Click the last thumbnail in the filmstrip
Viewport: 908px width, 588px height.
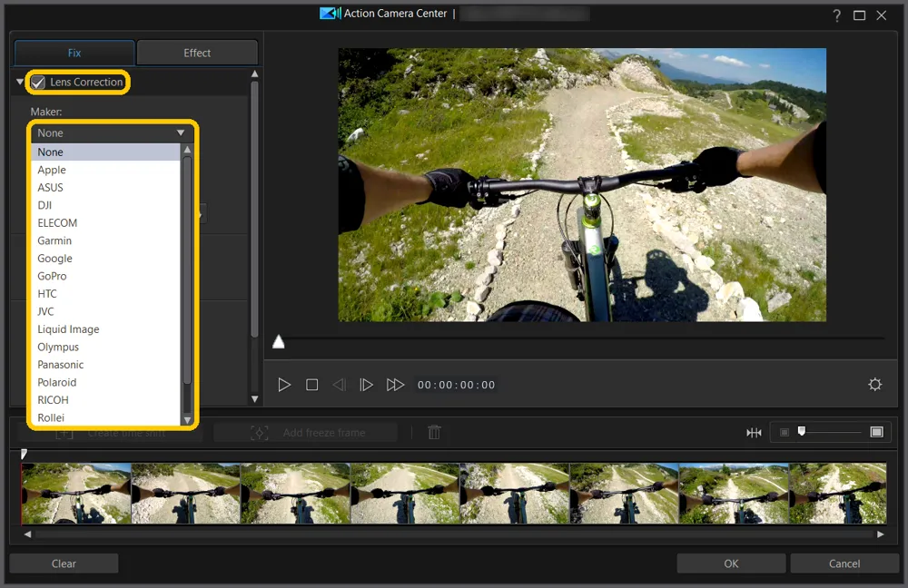838,494
